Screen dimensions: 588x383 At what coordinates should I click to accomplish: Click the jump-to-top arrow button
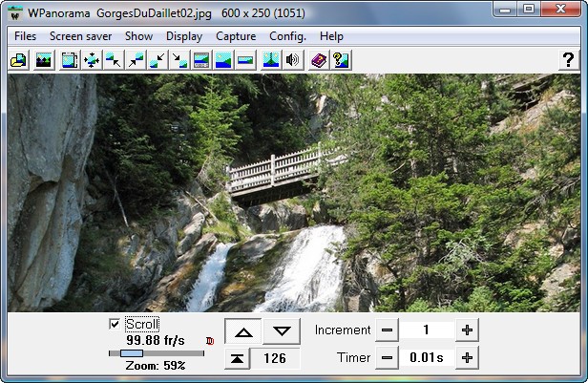click(237, 358)
